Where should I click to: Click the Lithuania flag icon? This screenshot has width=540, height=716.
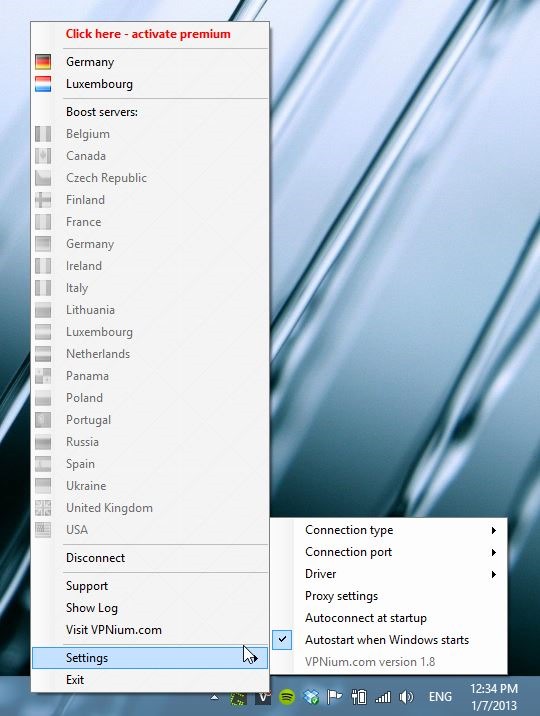[43, 310]
